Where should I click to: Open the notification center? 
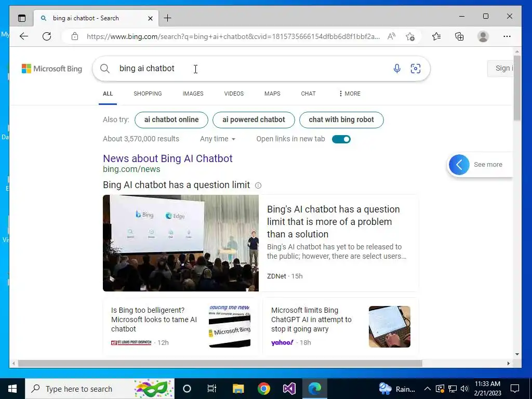pos(515,389)
